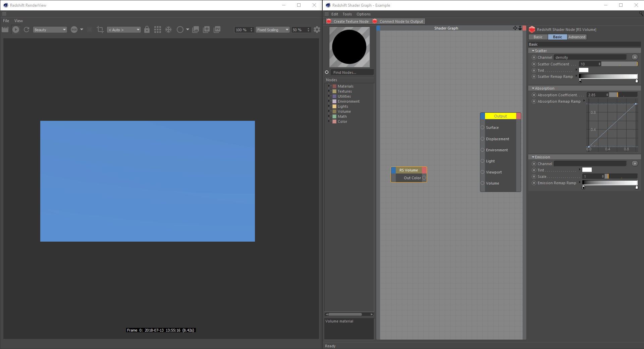Toggle the Emission Scale keyframe dot
This screenshot has width=644, height=349.
click(x=534, y=177)
